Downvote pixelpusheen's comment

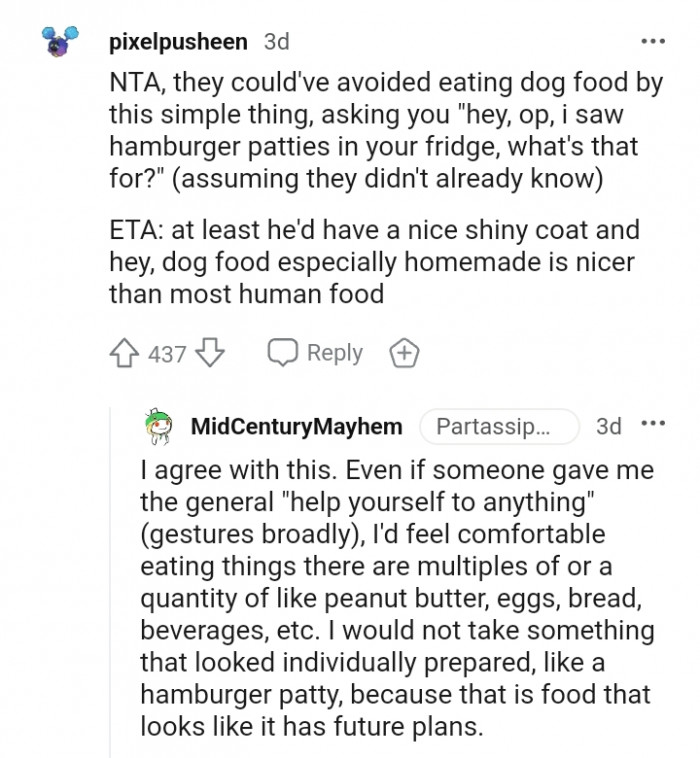point(208,354)
